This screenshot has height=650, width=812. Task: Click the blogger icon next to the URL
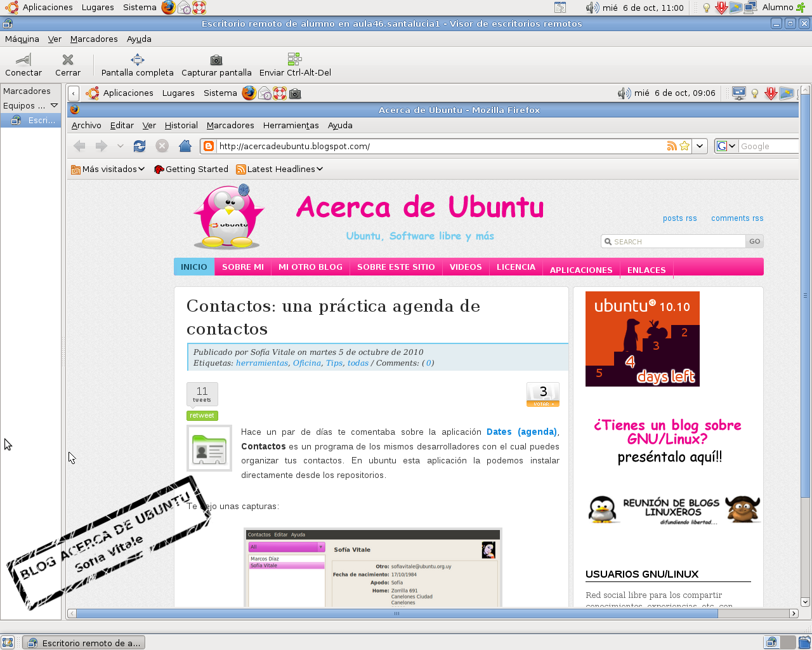208,145
